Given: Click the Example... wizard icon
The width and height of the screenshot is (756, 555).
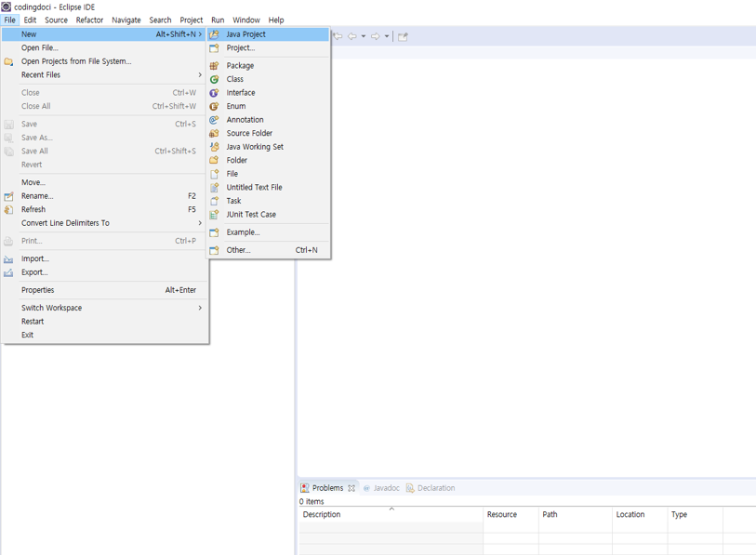Looking at the screenshot, I should (x=214, y=232).
